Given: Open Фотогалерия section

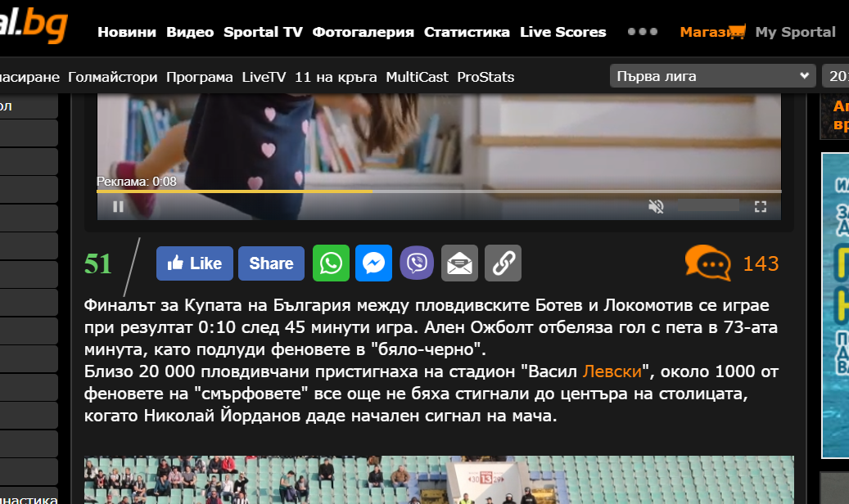Looking at the screenshot, I should click(x=364, y=32).
